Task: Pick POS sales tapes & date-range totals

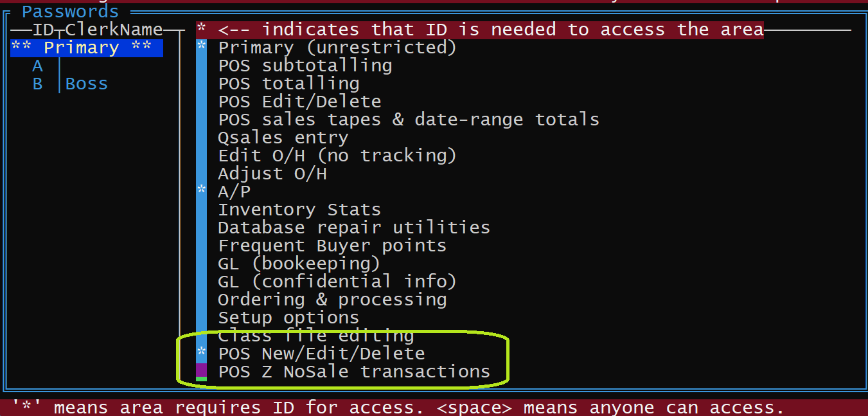Action: click(408, 120)
